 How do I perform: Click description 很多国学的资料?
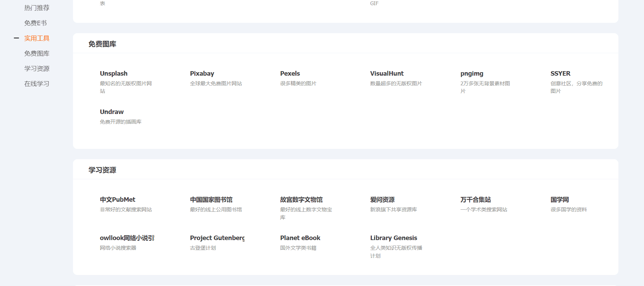569,210
